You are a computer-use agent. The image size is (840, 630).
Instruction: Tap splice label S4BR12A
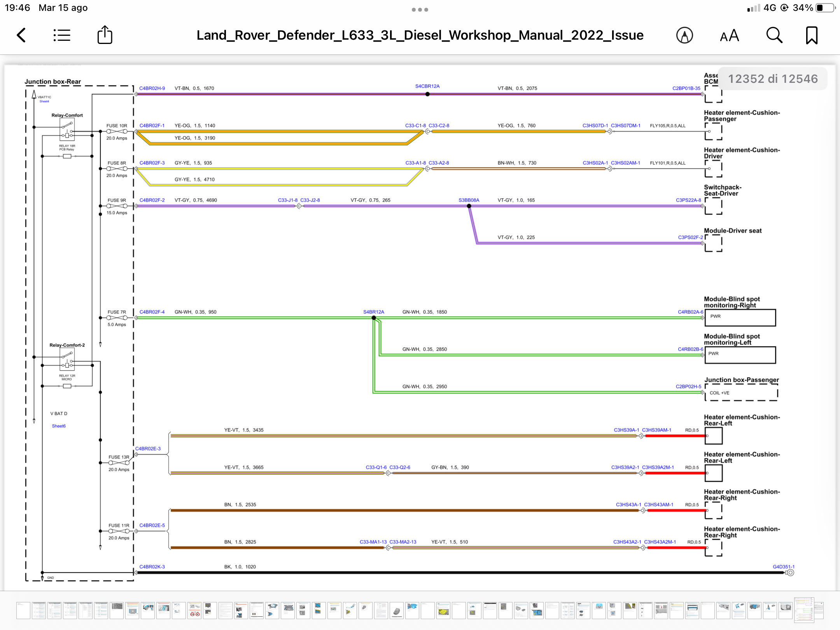[x=374, y=312]
